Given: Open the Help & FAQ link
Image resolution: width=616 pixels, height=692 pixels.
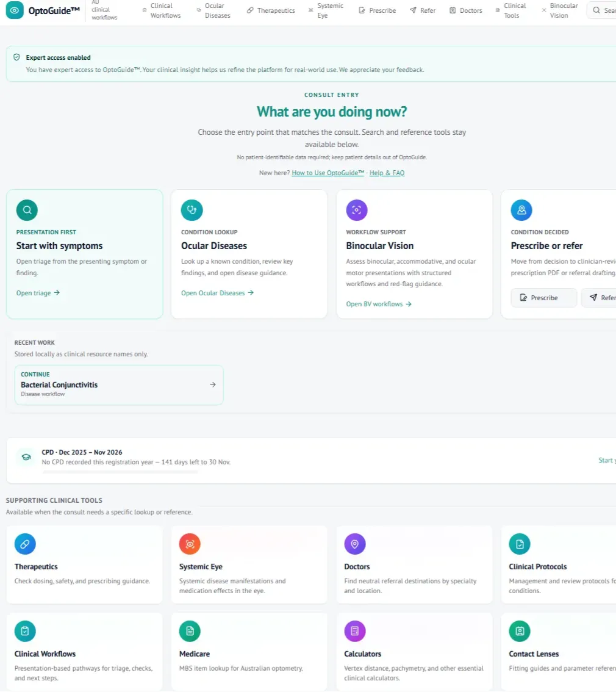Looking at the screenshot, I should tap(387, 173).
